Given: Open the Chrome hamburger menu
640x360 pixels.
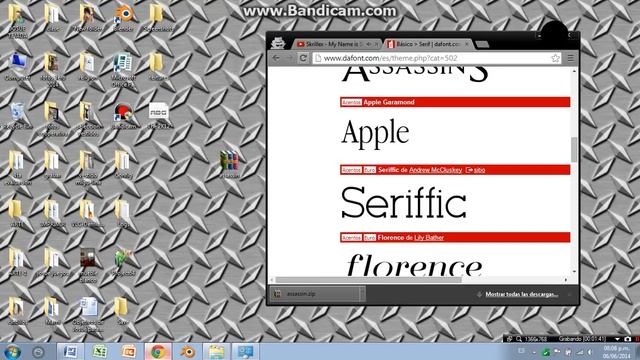Looking at the screenshot, I should coord(570,58).
